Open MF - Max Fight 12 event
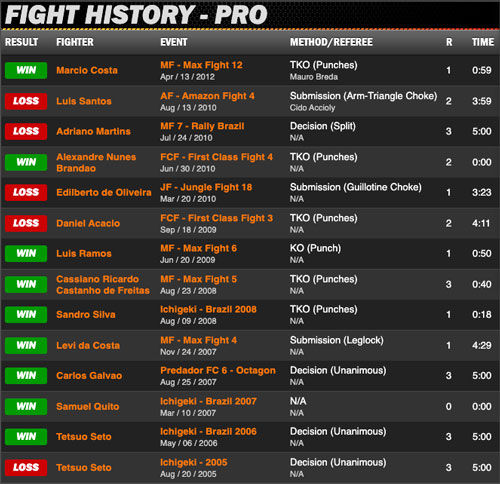This screenshot has width=500, height=484. [x=201, y=65]
